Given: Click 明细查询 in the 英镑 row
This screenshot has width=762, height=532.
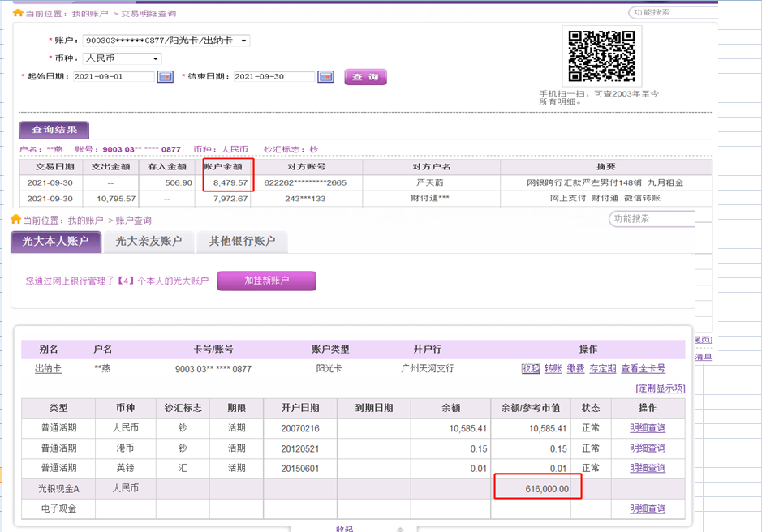Looking at the screenshot, I should coord(648,469).
